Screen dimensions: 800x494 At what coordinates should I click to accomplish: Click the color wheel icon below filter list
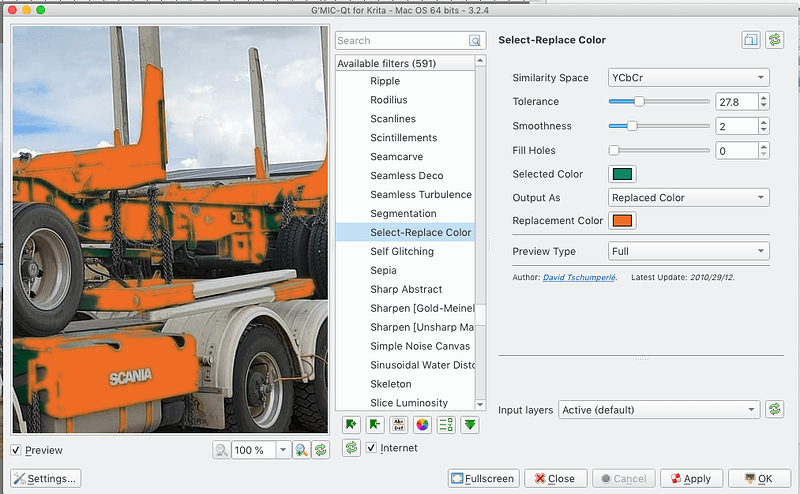tap(422, 424)
